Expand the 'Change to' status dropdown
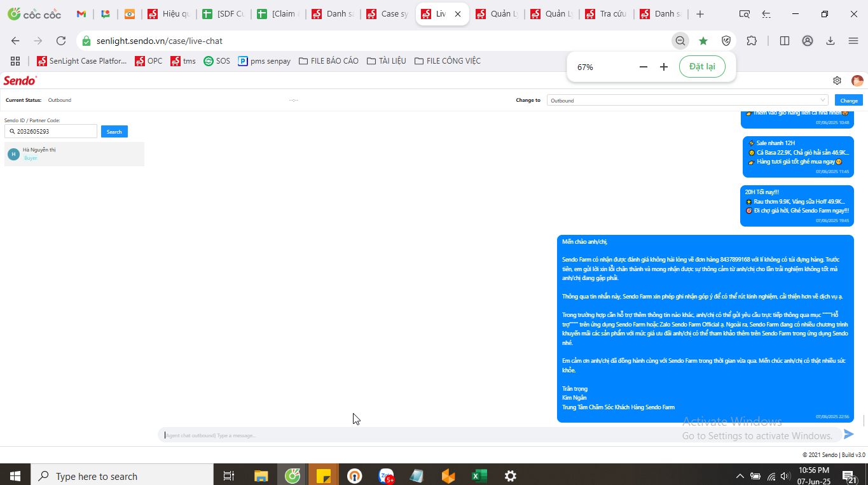 (x=687, y=101)
